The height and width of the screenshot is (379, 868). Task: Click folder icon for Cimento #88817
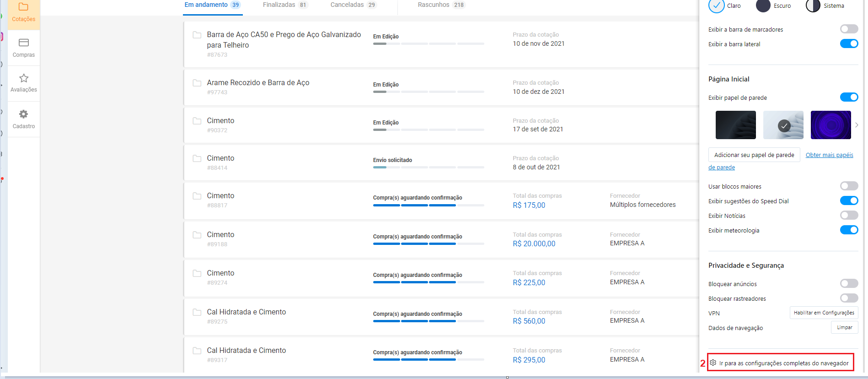point(197,196)
